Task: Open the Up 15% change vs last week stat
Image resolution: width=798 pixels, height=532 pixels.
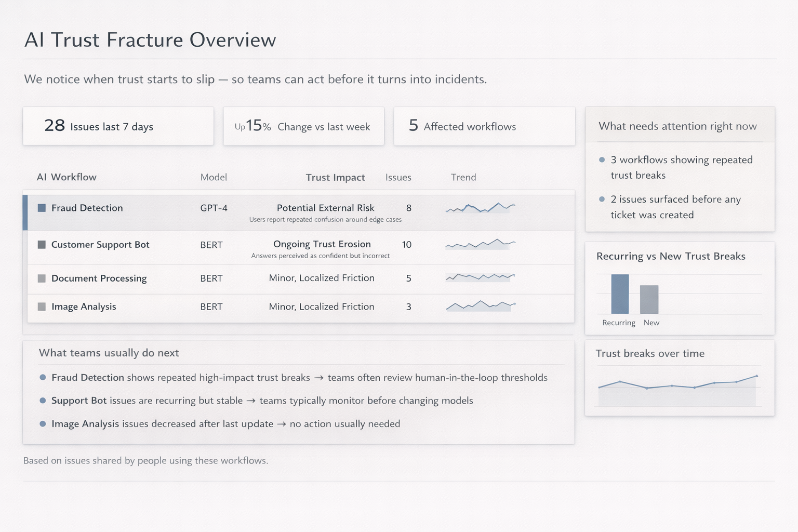Action: tap(303, 126)
